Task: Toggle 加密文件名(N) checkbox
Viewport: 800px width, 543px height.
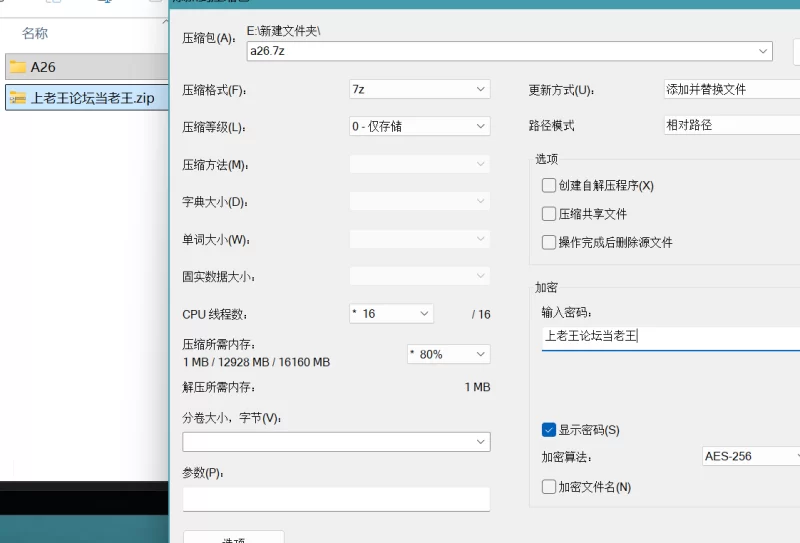Action: point(548,486)
